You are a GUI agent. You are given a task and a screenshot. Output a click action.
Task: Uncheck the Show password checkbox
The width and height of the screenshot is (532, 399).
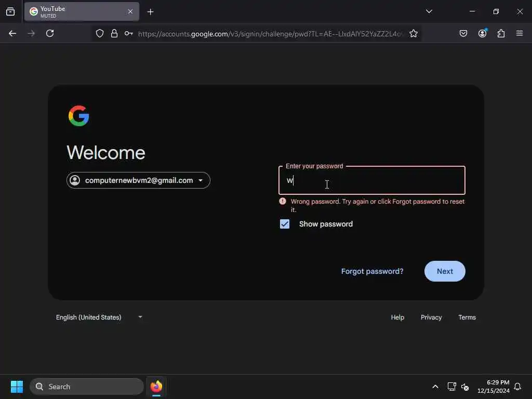tap(285, 224)
